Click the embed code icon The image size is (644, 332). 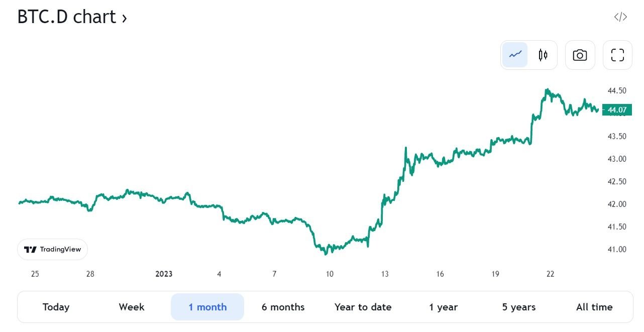(620, 17)
